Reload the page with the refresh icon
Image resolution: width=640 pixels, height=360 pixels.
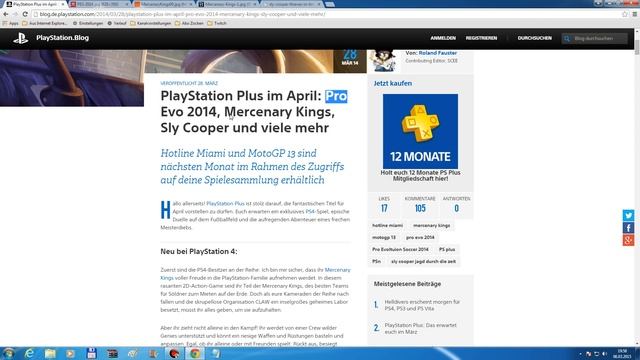click(x=25, y=14)
